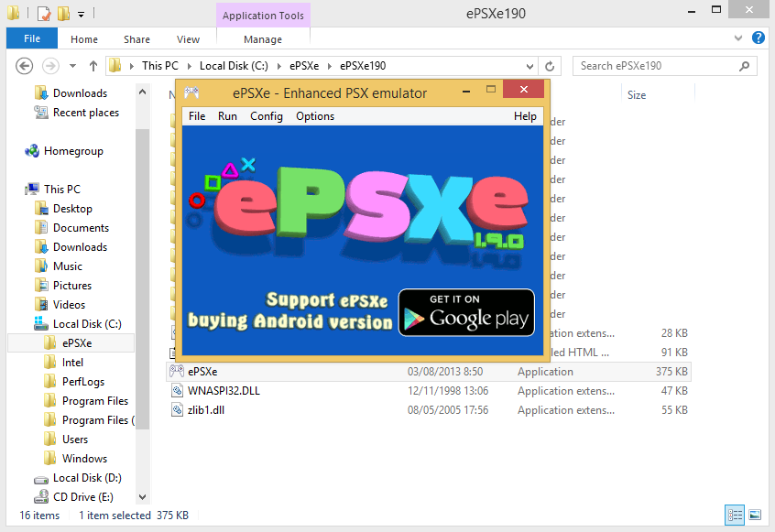Select Videos folder in navigation pane
Screen dimensions: 775x532
69,305
